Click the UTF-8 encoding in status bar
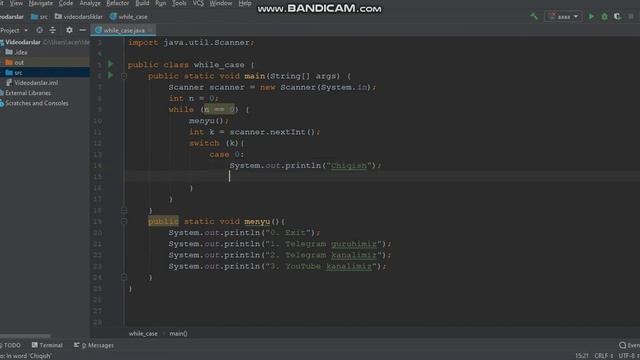640x360 pixels. (629, 356)
